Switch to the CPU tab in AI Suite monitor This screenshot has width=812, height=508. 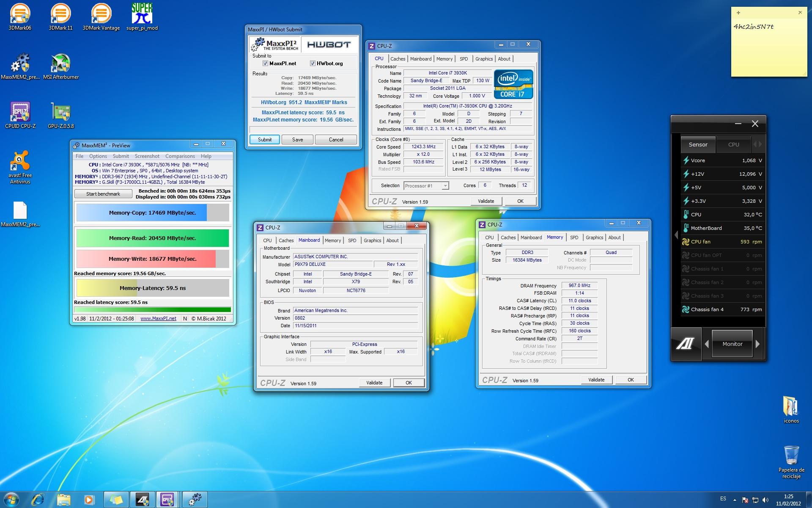(734, 144)
